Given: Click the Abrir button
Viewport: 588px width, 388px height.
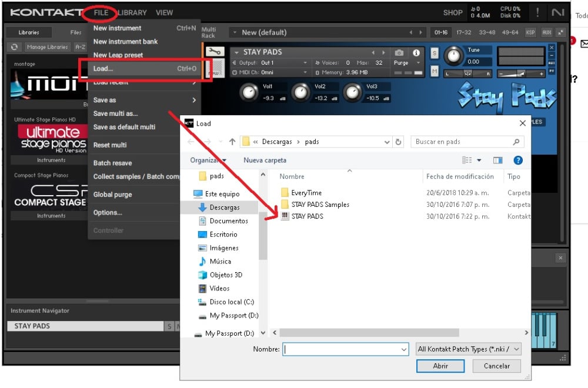Looking at the screenshot, I should 440,366.
